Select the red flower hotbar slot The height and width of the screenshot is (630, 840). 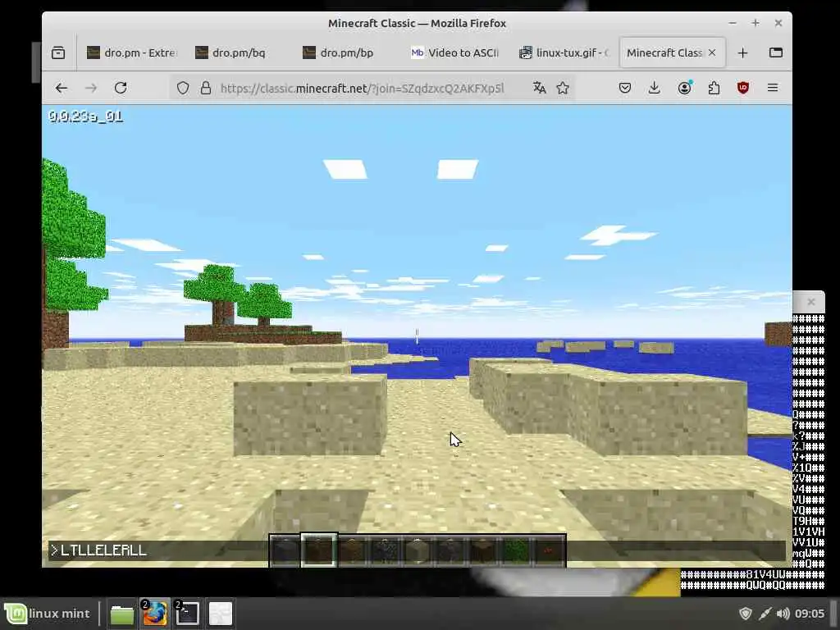[549, 550]
